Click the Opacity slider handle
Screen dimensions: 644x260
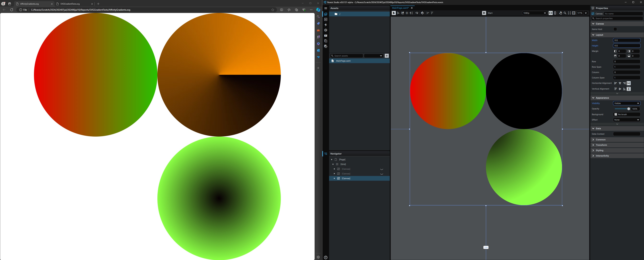(x=629, y=109)
